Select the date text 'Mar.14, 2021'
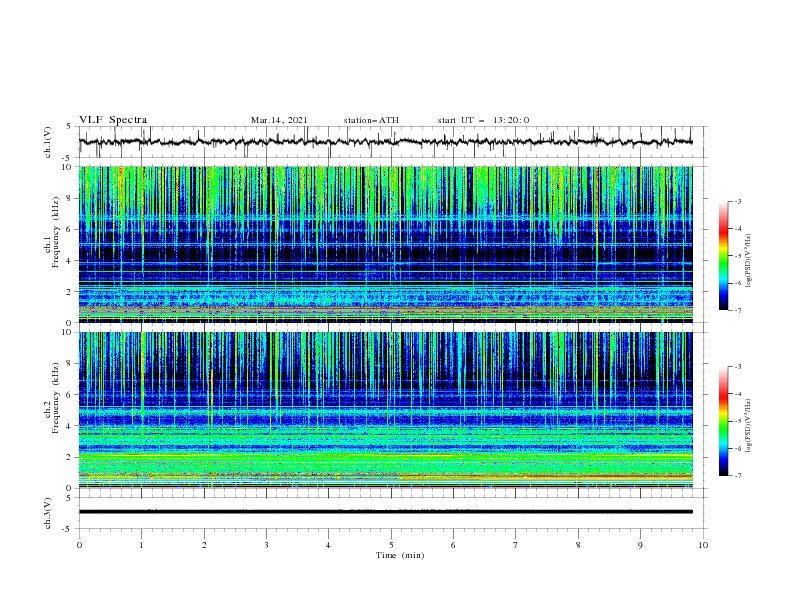 tap(279, 120)
